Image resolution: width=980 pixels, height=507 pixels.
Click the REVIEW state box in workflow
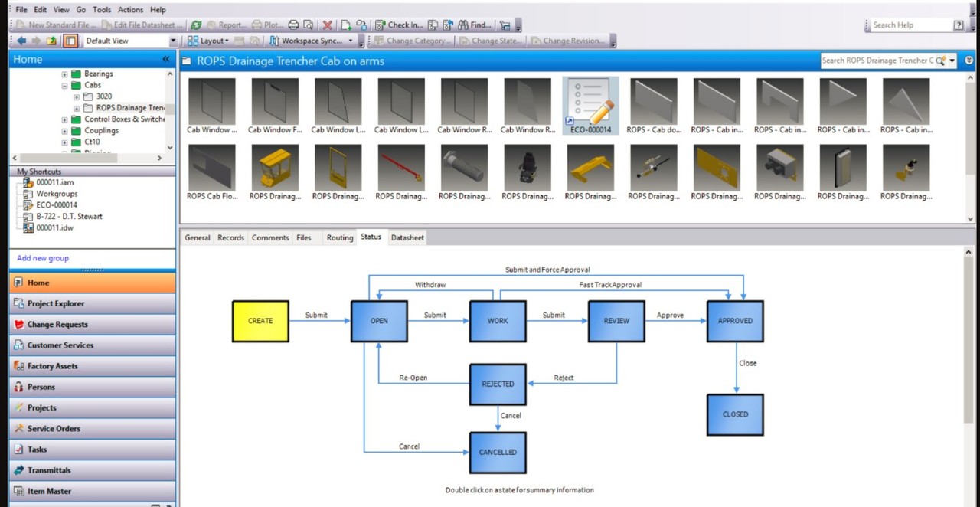616,321
